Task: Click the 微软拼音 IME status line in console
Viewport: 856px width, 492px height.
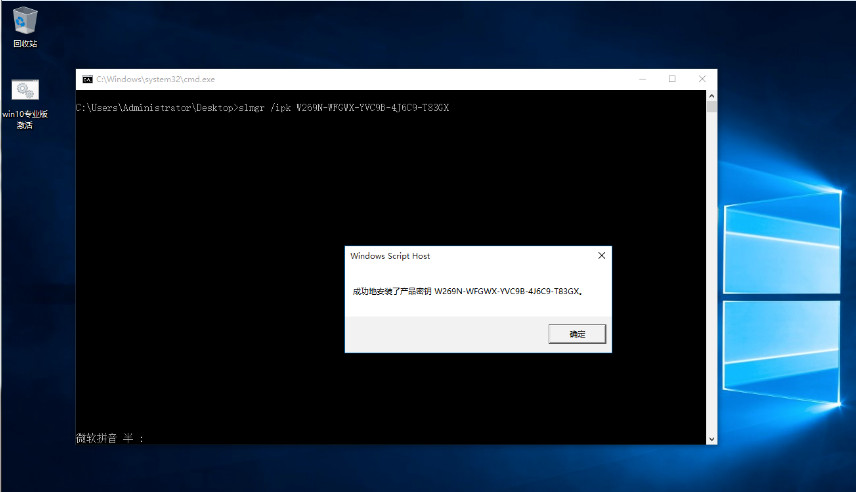Action: pos(111,438)
